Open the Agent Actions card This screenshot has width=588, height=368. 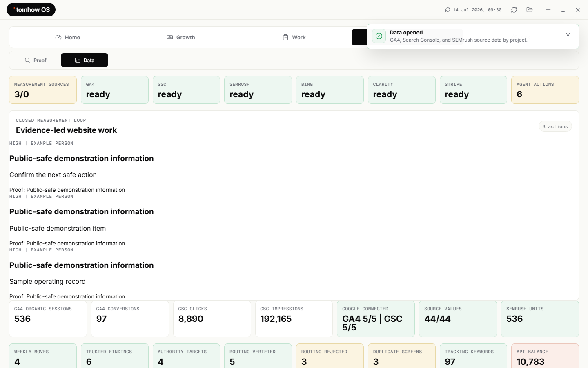point(545,90)
